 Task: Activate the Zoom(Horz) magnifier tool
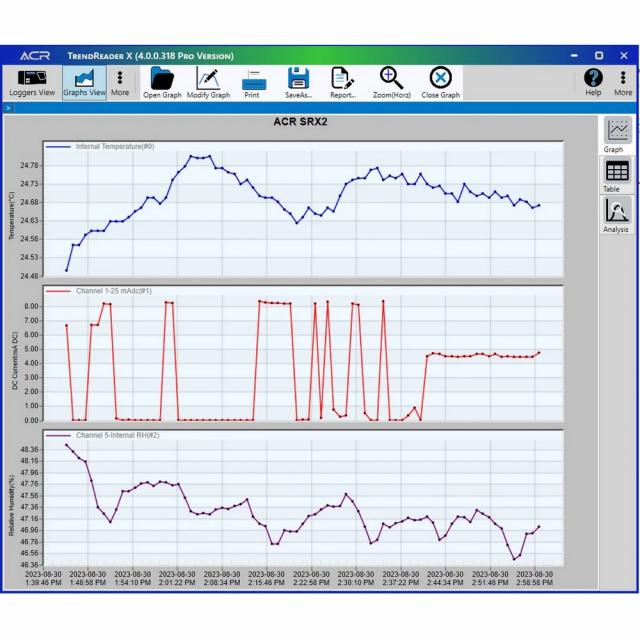[x=391, y=78]
